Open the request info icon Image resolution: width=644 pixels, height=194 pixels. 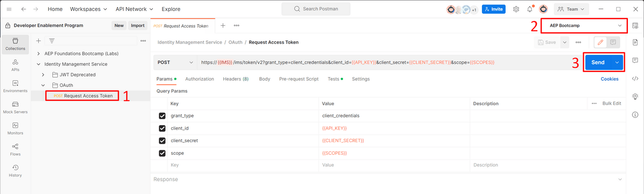point(635,114)
